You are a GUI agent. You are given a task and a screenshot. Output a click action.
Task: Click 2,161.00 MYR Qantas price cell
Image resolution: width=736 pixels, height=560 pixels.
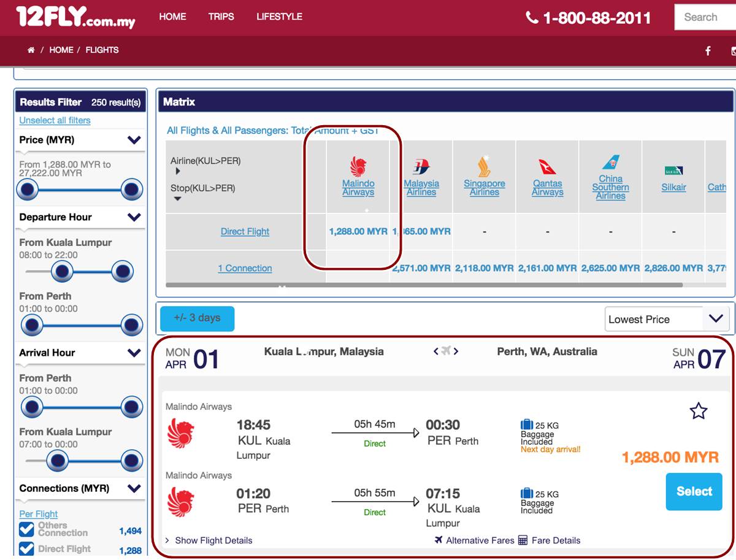(547, 268)
